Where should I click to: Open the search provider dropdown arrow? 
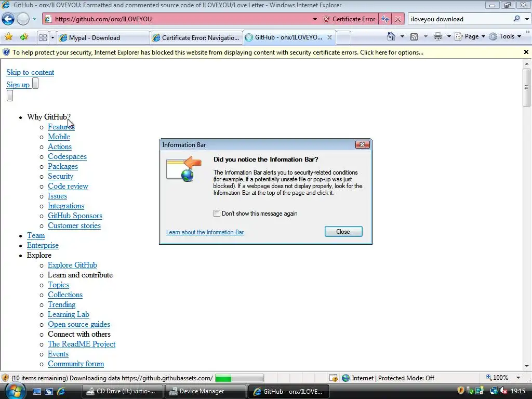pos(527,19)
